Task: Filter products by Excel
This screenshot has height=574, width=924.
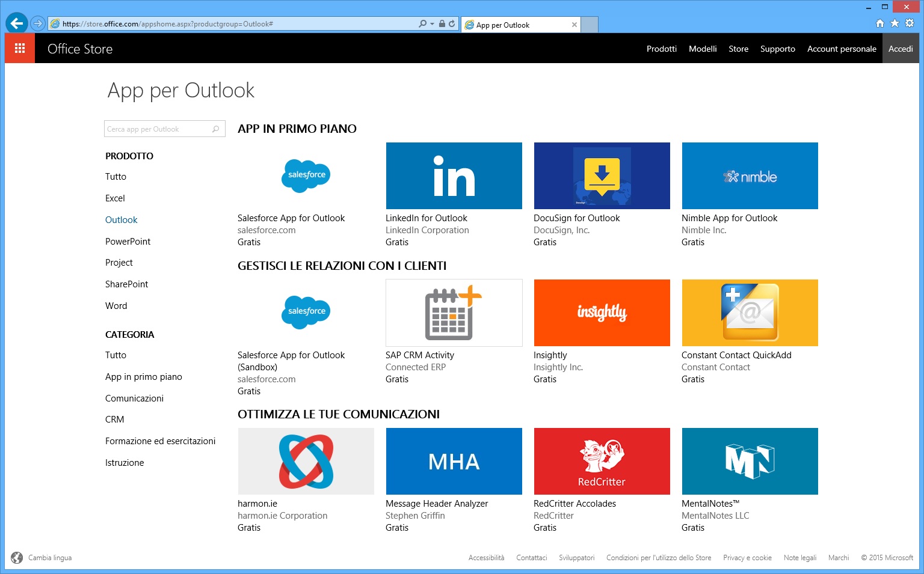Action: point(115,198)
